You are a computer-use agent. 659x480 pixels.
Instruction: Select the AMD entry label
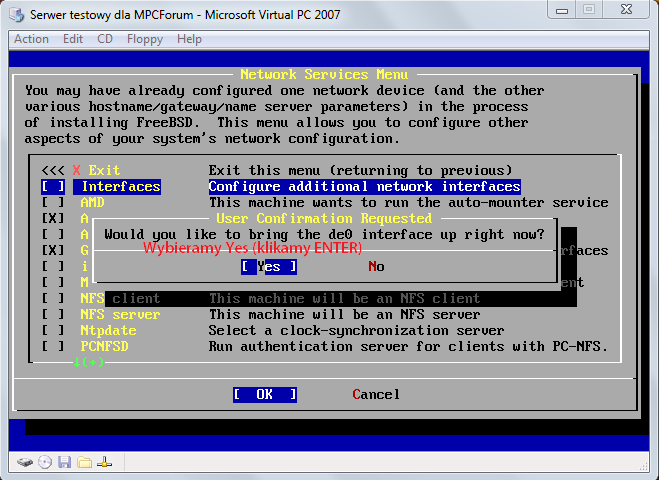coord(92,202)
